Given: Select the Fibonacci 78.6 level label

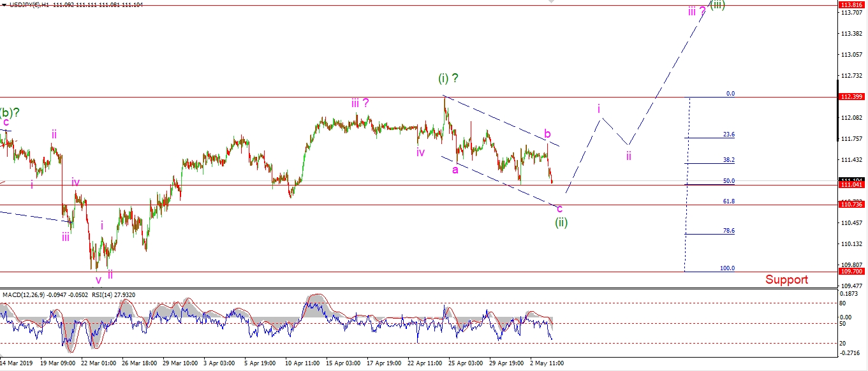Looking at the screenshot, I should coord(728,231).
